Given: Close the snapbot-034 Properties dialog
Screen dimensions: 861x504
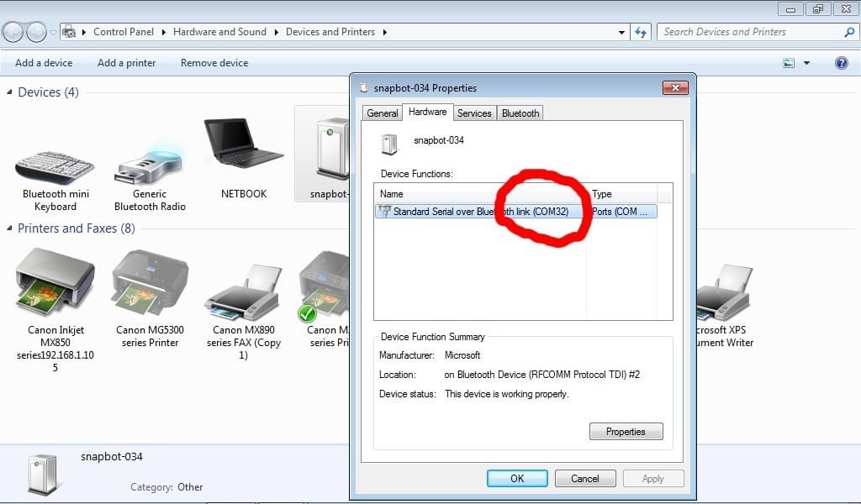Looking at the screenshot, I should 675,87.
